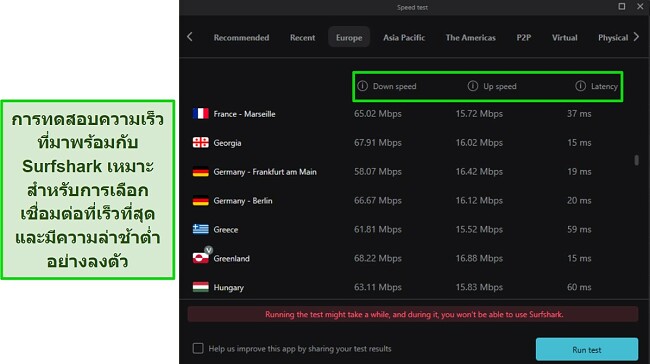Sort by Up speed column header
The width and height of the screenshot is (650, 364).
[x=500, y=86]
